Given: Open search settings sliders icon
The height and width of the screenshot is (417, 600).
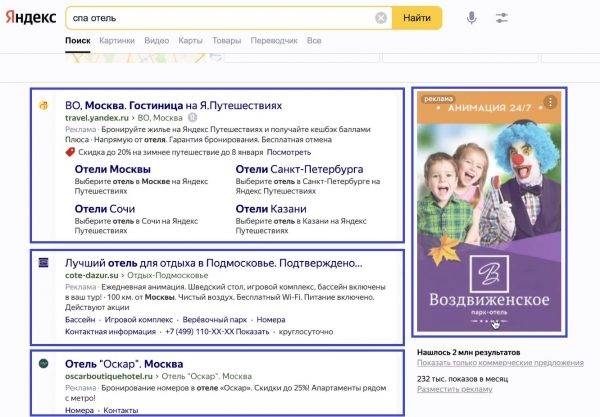Looking at the screenshot, I should 502,18.
